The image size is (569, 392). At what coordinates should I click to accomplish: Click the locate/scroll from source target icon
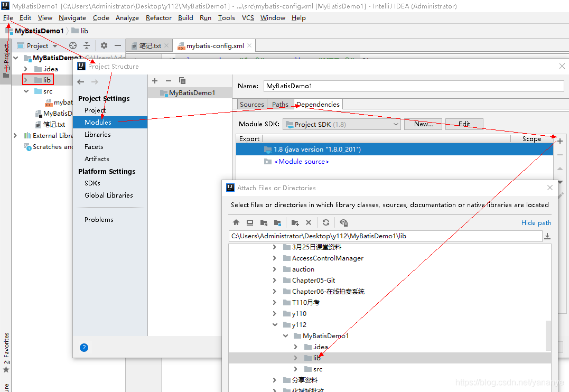(73, 45)
